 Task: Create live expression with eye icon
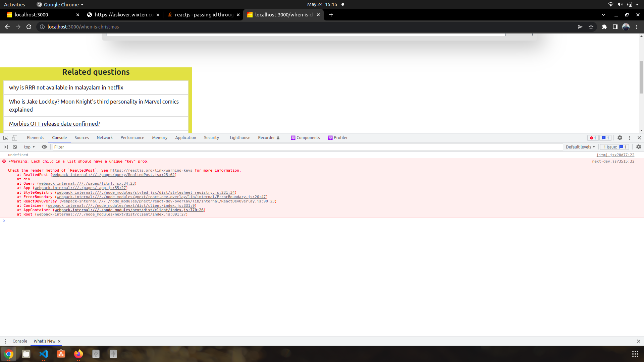tap(44, 147)
